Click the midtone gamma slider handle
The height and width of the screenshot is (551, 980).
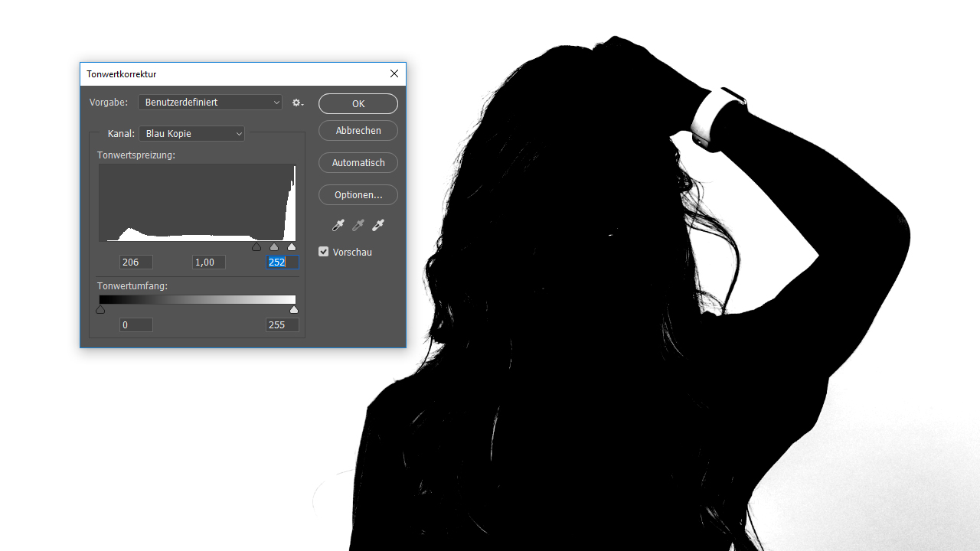274,247
